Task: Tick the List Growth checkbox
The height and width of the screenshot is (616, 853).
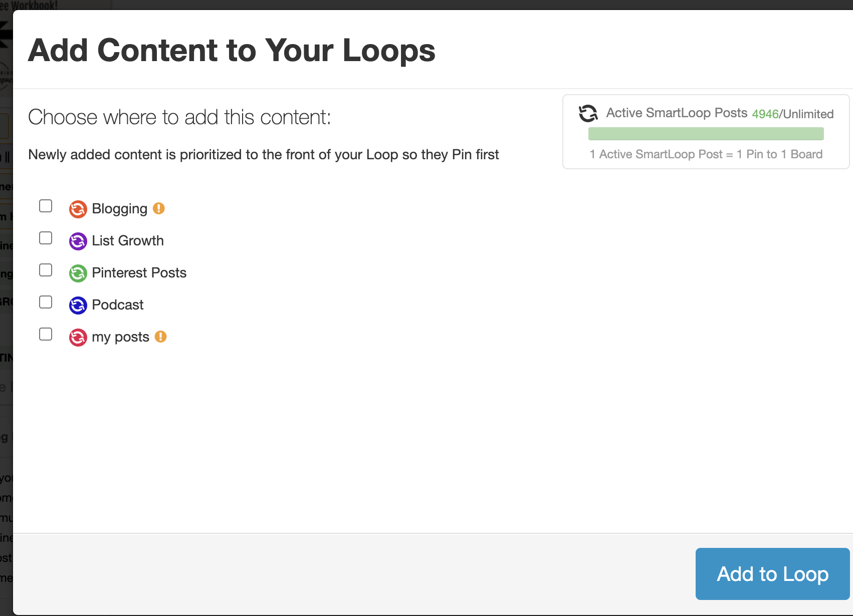Action: point(46,238)
